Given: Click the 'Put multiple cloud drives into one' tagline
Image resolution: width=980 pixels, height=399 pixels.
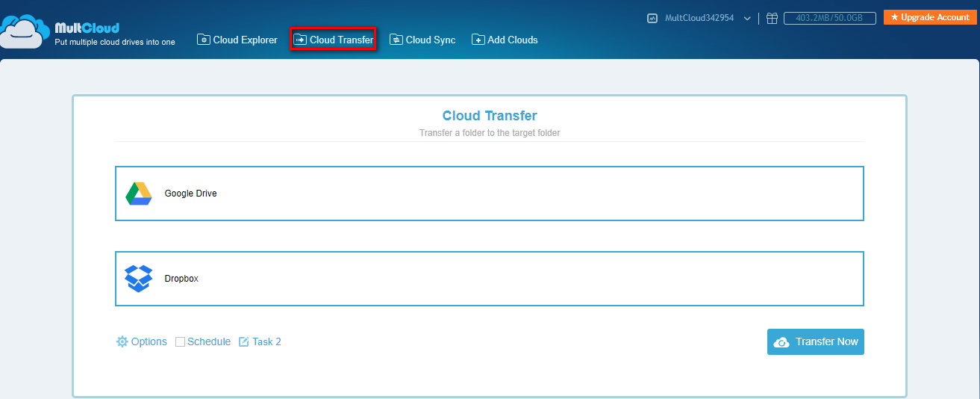Looking at the screenshot, I should [115, 42].
